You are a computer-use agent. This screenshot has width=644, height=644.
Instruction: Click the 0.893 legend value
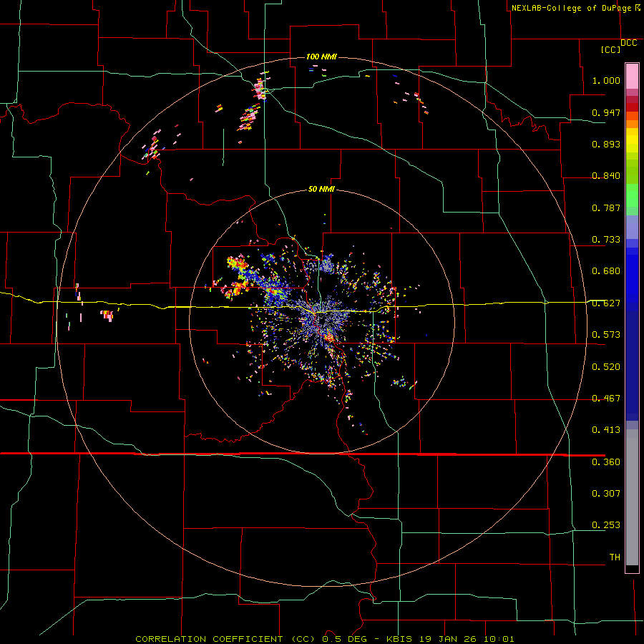(x=606, y=144)
